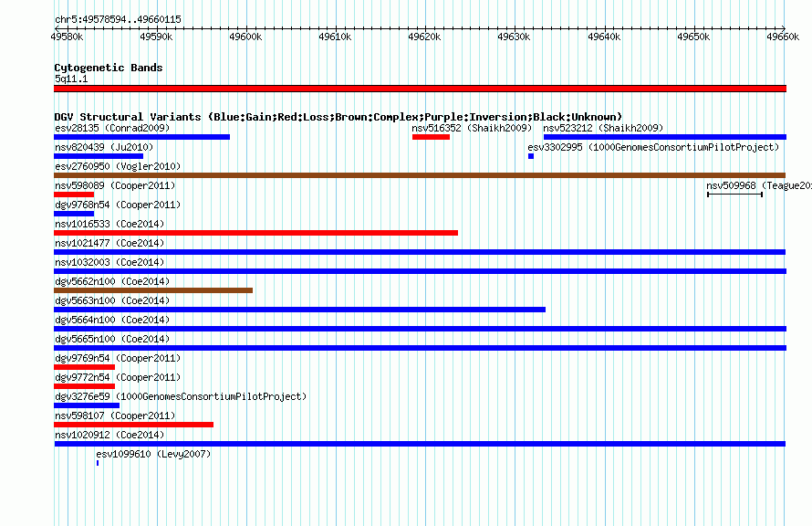Viewport: 812px width, 526px height.
Task: Select the black nsv509968 span line
Action: pos(734,195)
